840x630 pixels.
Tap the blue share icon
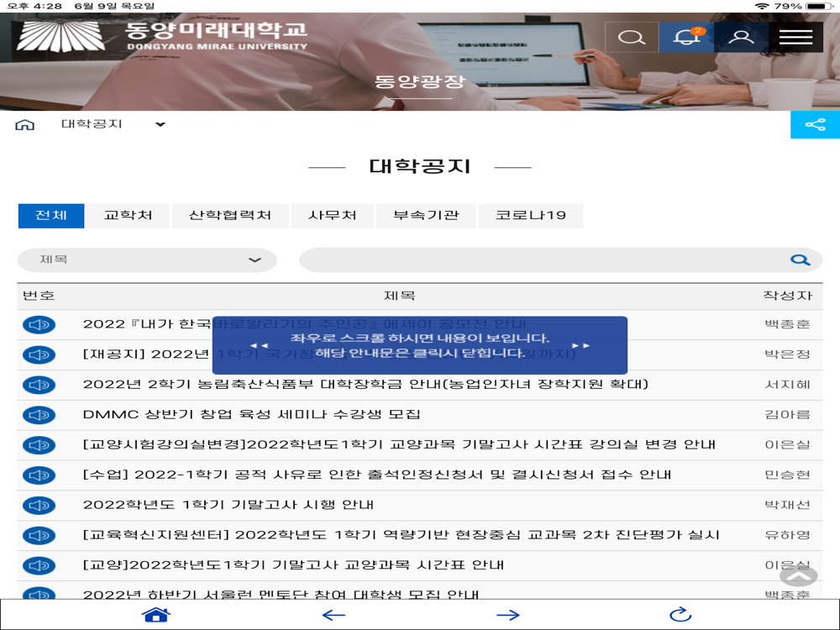click(x=815, y=125)
